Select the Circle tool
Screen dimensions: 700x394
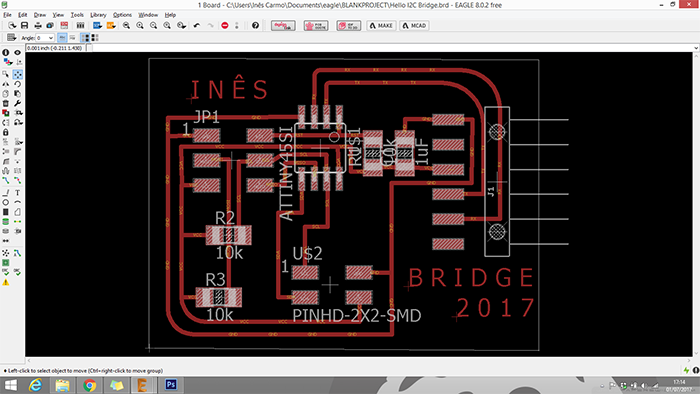6,202
